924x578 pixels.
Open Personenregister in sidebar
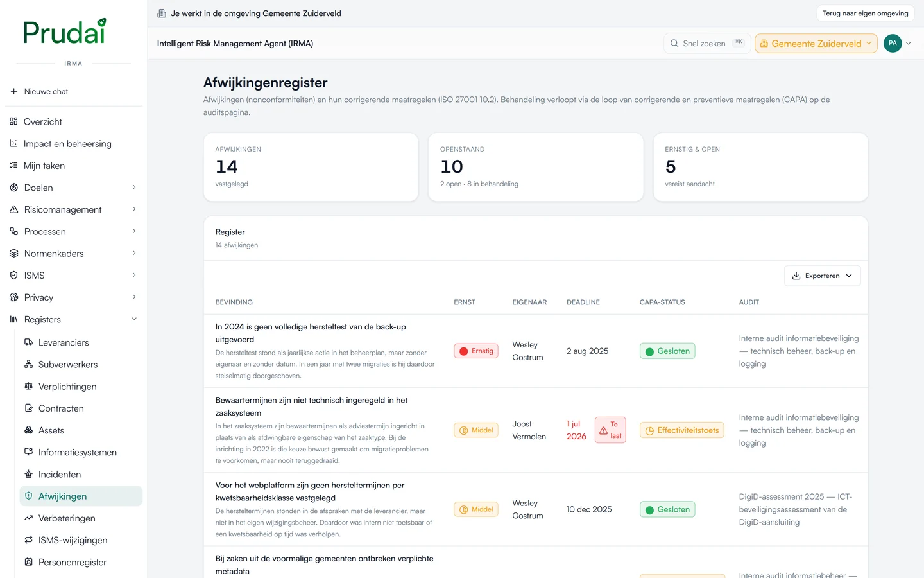81,562
